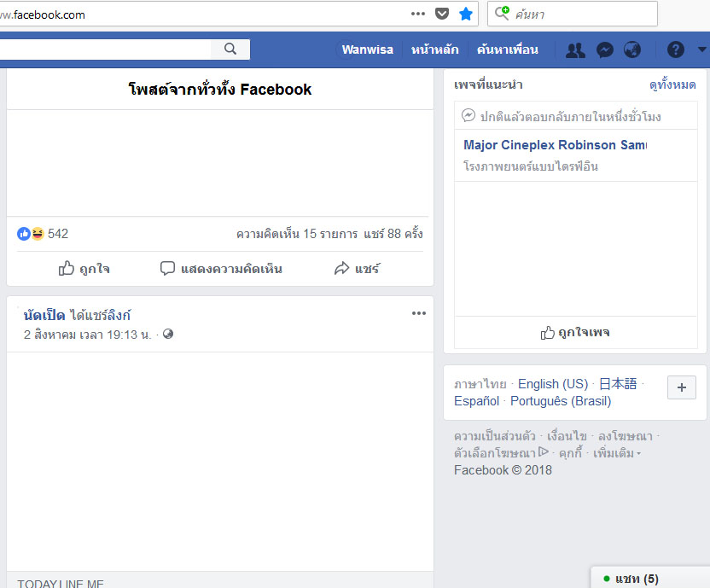710x588 pixels.
Task: Click แสดงความคิดเห็น comment button
Action: (x=221, y=269)
